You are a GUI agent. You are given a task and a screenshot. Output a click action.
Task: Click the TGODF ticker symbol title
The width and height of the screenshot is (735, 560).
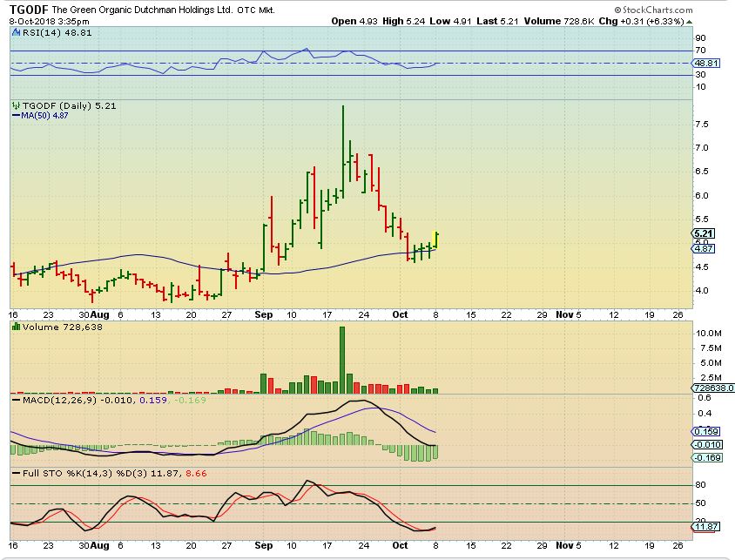(x=28, y=9)
